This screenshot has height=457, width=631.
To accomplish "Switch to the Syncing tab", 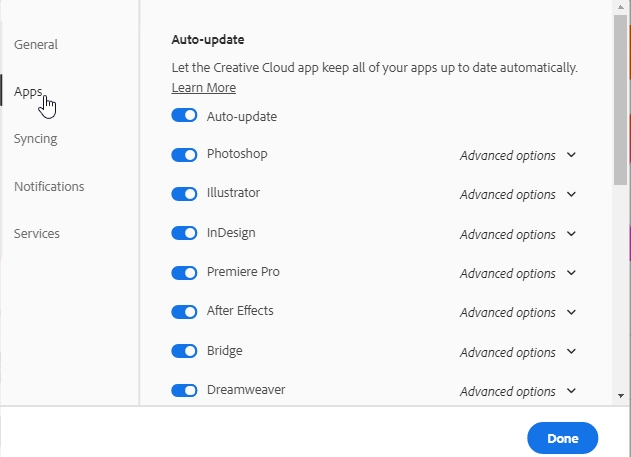I will [36, 139].
